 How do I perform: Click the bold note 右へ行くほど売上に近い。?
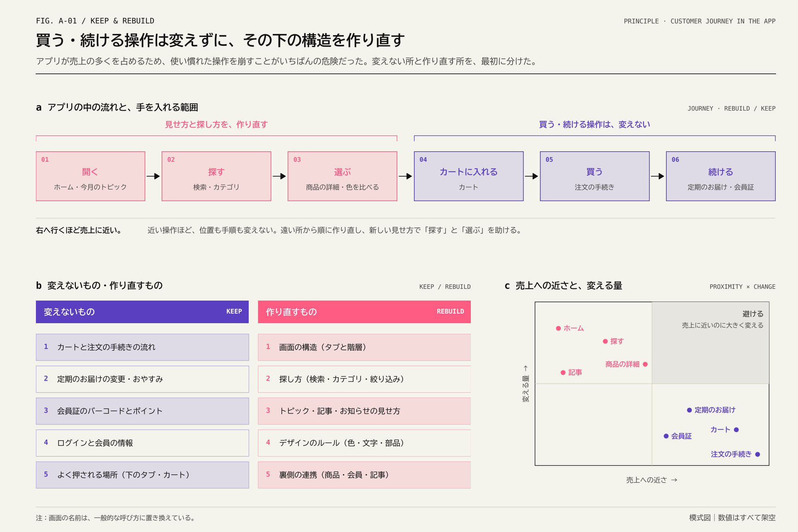coord(79,230)
